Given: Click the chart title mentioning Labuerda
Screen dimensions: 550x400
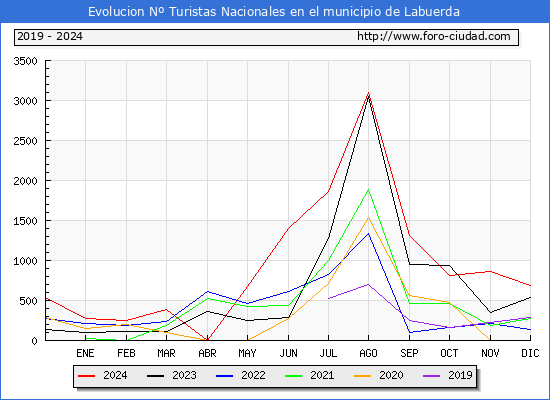Looking at the screenshot, I should 274,12.
